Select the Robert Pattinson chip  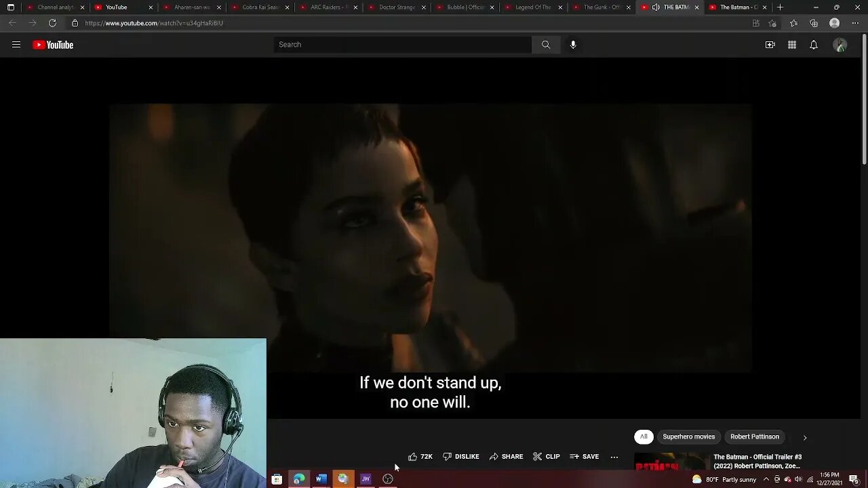[755, 436]
